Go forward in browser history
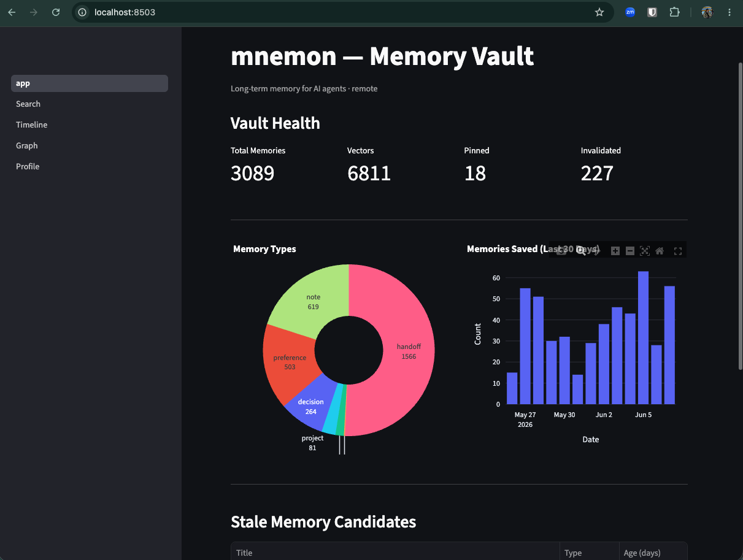743x560 pixels. (x=34, y=12)
